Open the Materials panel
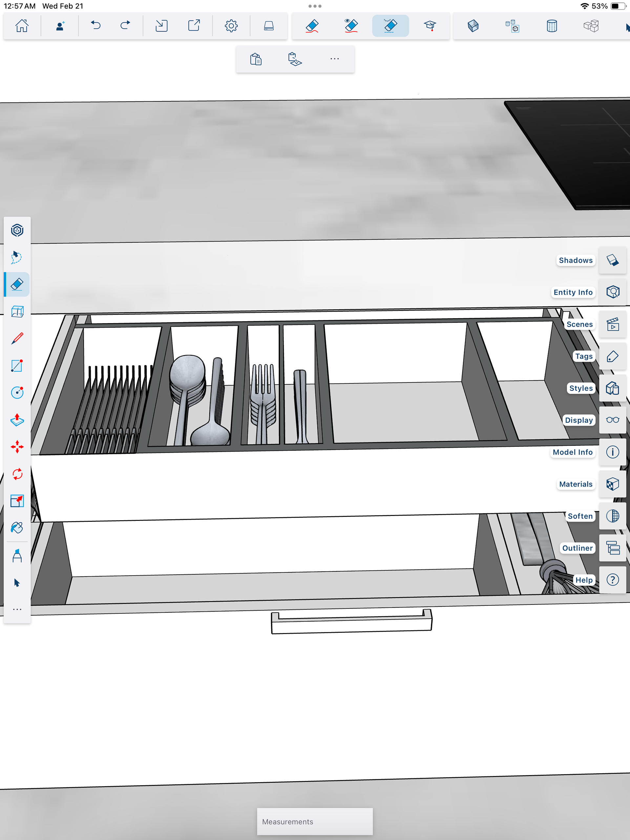Viewport: 630px width, 840px height. pyautogui.click(x=612, y=484)
